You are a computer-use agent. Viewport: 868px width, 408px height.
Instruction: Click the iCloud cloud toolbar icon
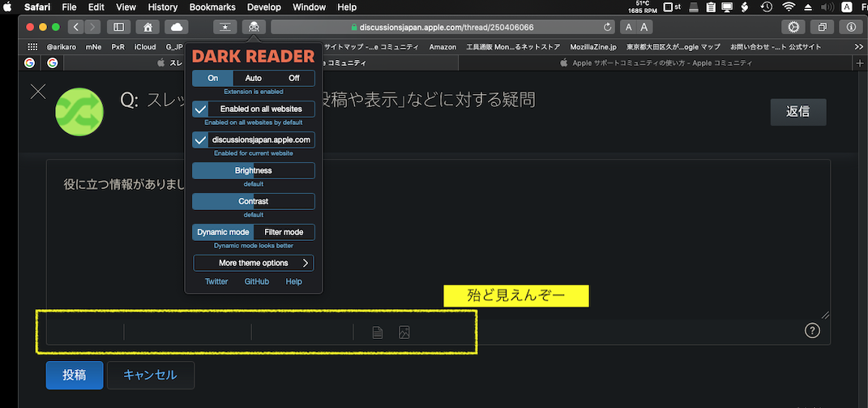[177, 27]
